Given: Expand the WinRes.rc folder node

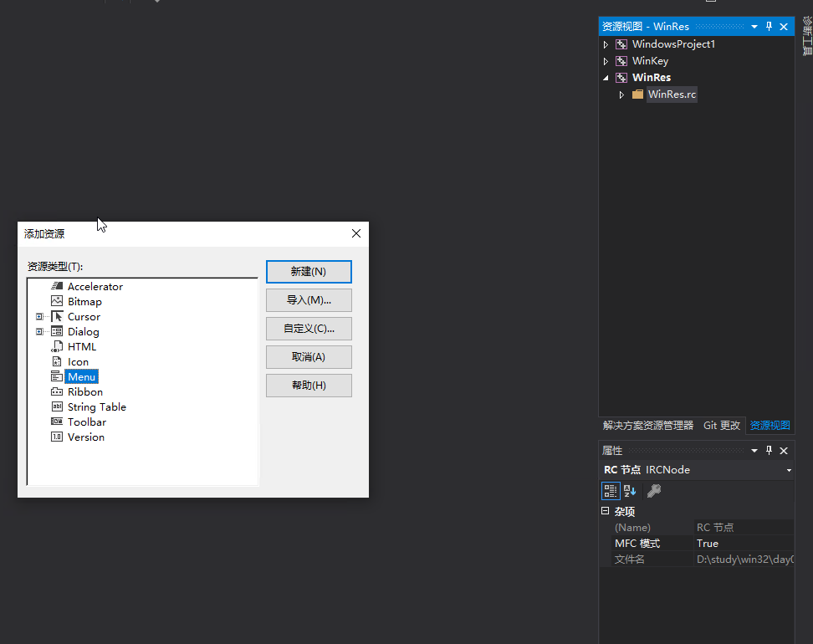Looking at the screenshot, I should tap(621, 95).
